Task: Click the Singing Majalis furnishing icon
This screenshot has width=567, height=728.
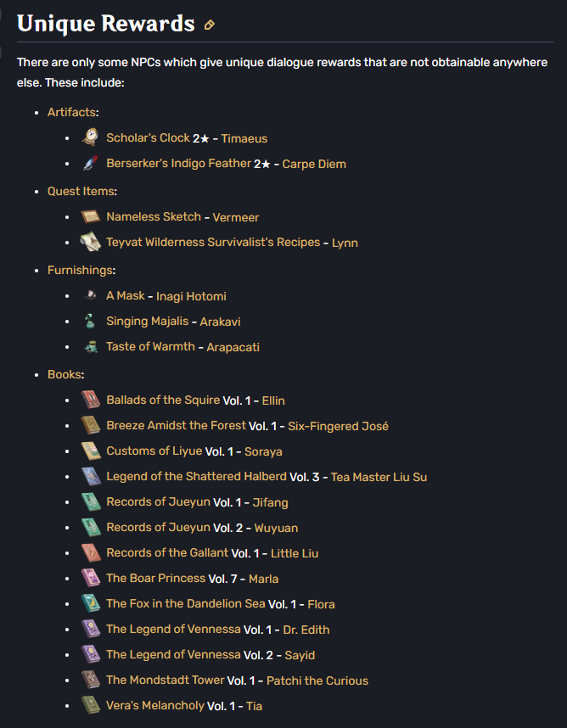Action: tap(91, 321)
